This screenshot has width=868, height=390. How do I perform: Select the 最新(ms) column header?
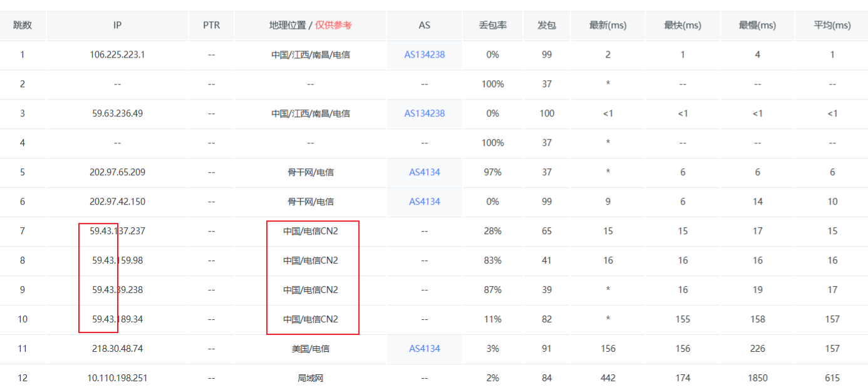(608, 25)
